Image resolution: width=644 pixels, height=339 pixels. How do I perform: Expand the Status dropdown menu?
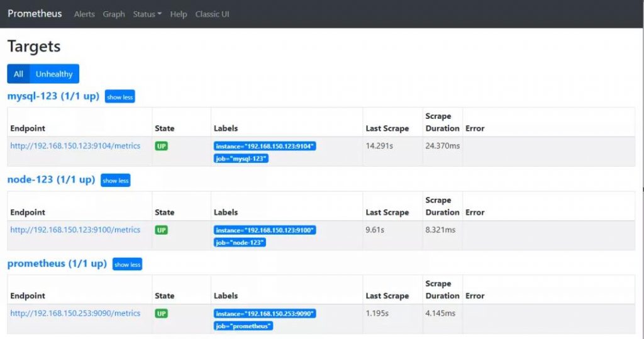pos(147,14)
